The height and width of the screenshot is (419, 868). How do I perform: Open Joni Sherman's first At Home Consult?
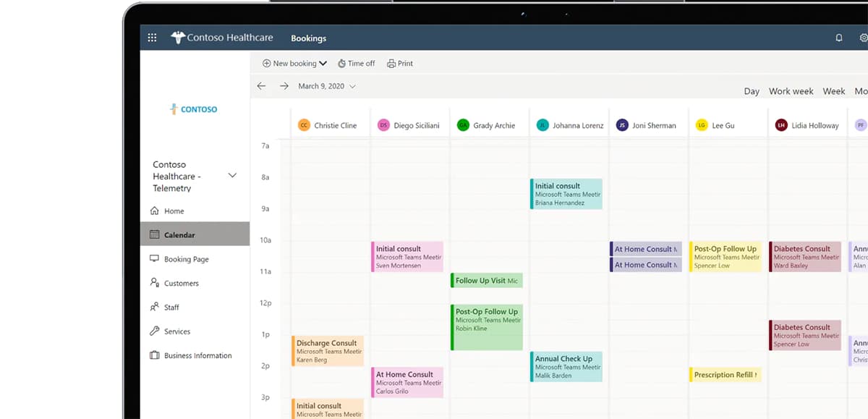click(x=646, y=249)
